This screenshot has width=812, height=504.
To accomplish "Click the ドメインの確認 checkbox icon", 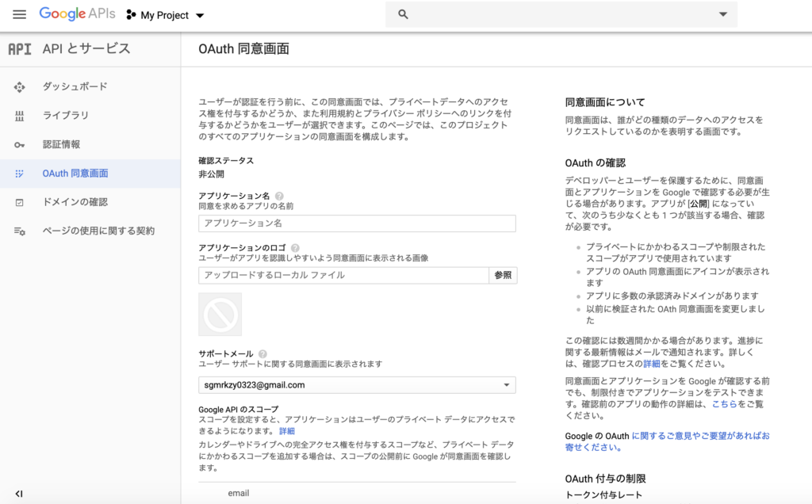I will pyautogui.click(x=19, y=202).
